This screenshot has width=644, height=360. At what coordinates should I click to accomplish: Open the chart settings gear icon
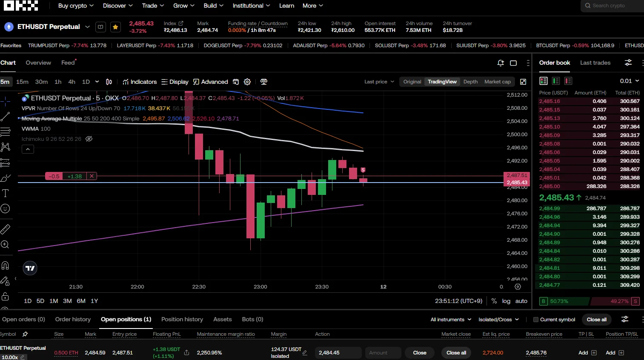(247, 82)
